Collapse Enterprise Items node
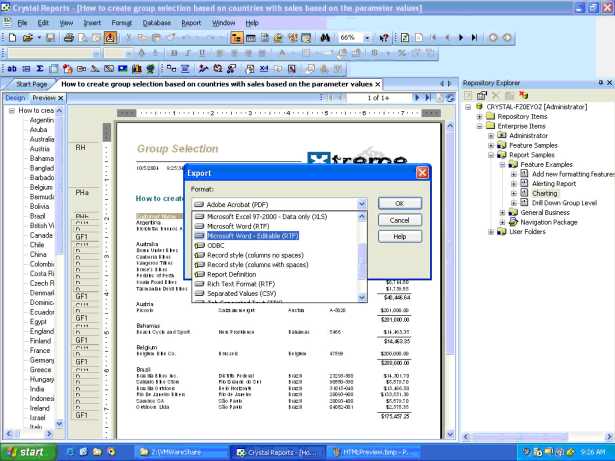Screen dimensions: 615x461 click(479, 126)
